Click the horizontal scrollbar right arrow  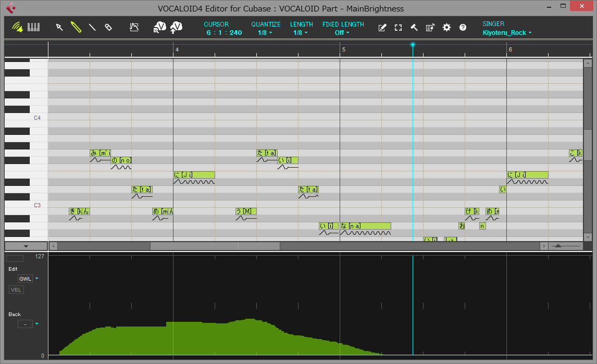544,246
